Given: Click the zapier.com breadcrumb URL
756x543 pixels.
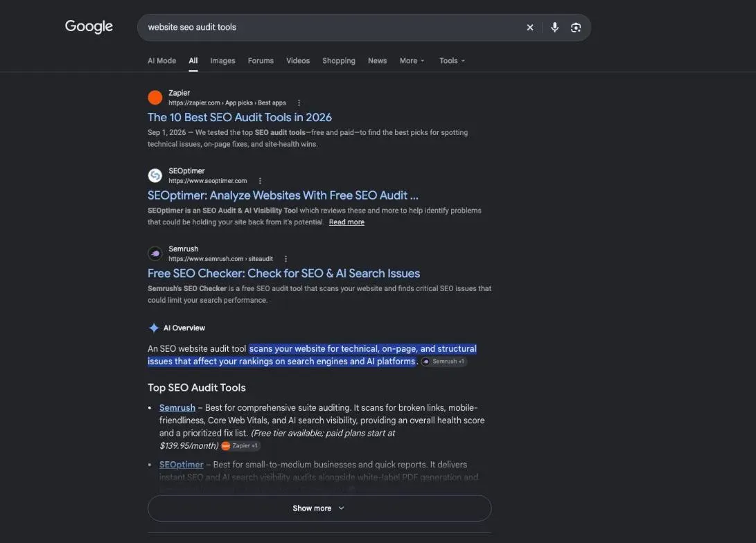Looking at the screenshot, I should 227,103.
